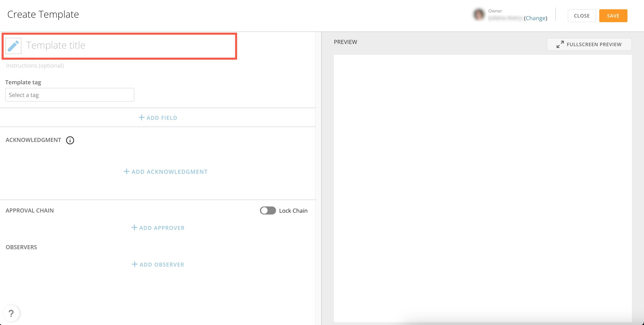644x325 pixels.
Task: Click the Template title input field
Action: pos(125,46)
